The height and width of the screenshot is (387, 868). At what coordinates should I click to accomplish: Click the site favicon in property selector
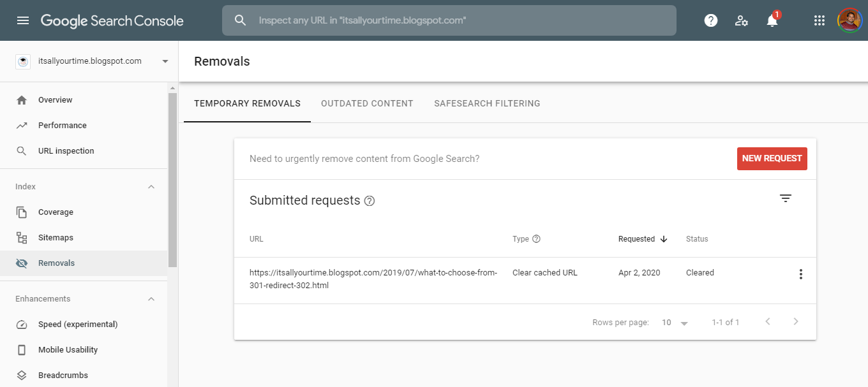point(23,61)
